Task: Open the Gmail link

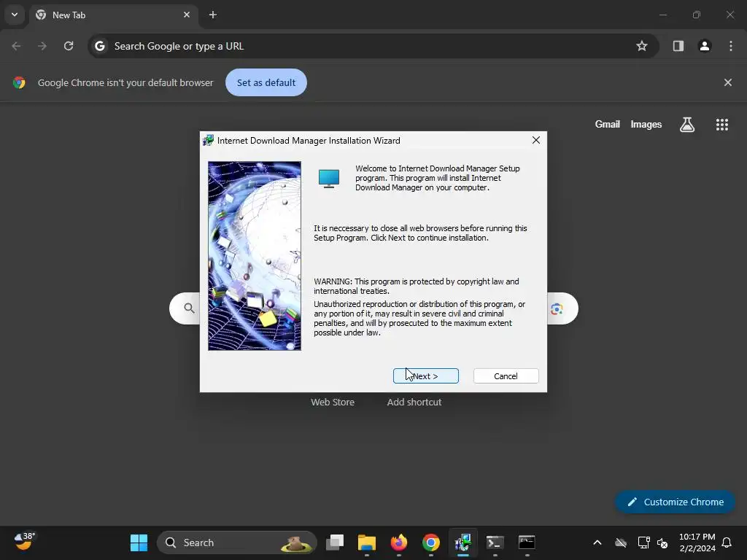Action: (x=607, y=124)
